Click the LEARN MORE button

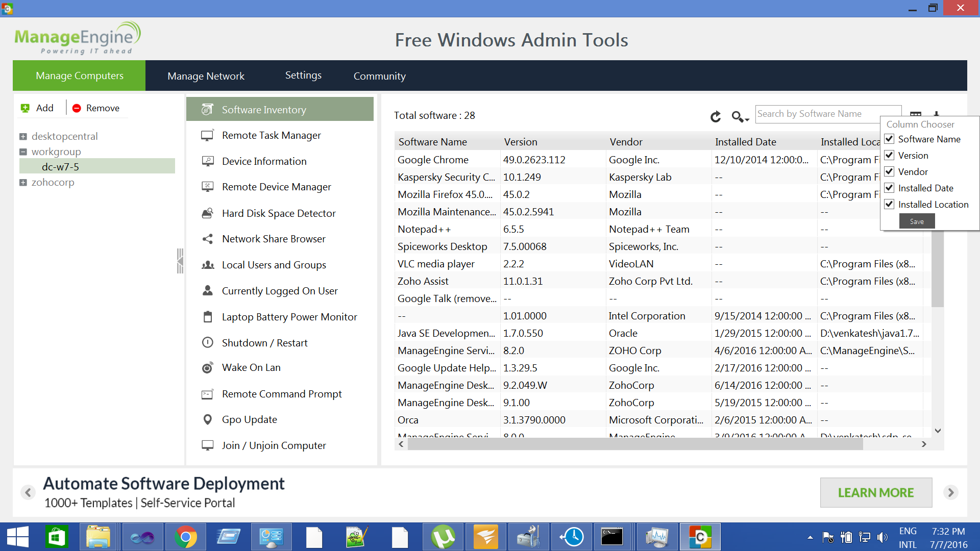[x=876, y=492]
